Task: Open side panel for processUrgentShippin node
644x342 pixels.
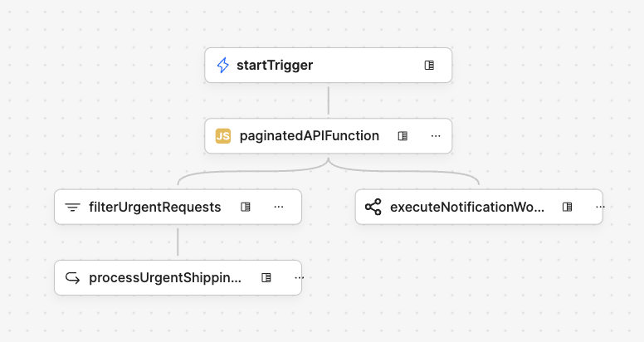Action: click(266, 277)
